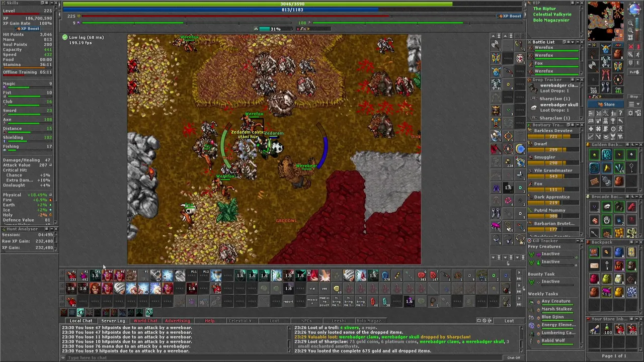Image resolution: width=644 pixels, height=362 pixels.
Task: Click the golden backpack item in Backpack
Action: tap(619, 292)
